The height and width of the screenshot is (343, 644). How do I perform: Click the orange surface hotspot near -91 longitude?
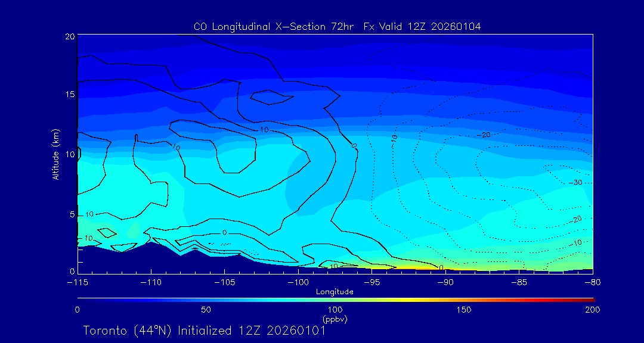[417, 267]
